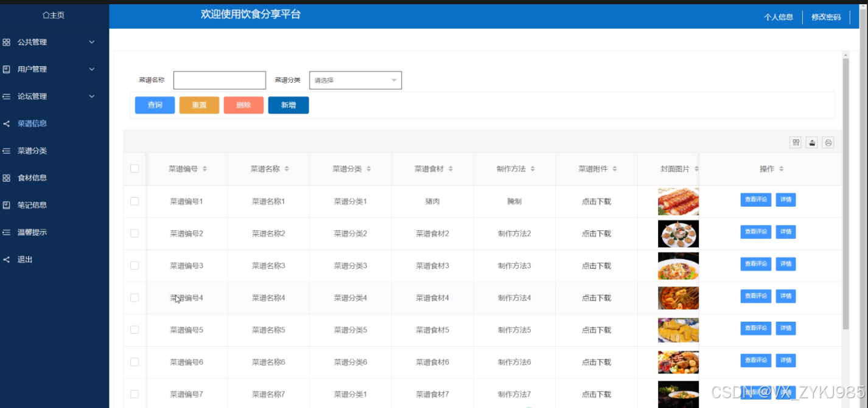
Task: Click the table export icon
Action: 811,142
